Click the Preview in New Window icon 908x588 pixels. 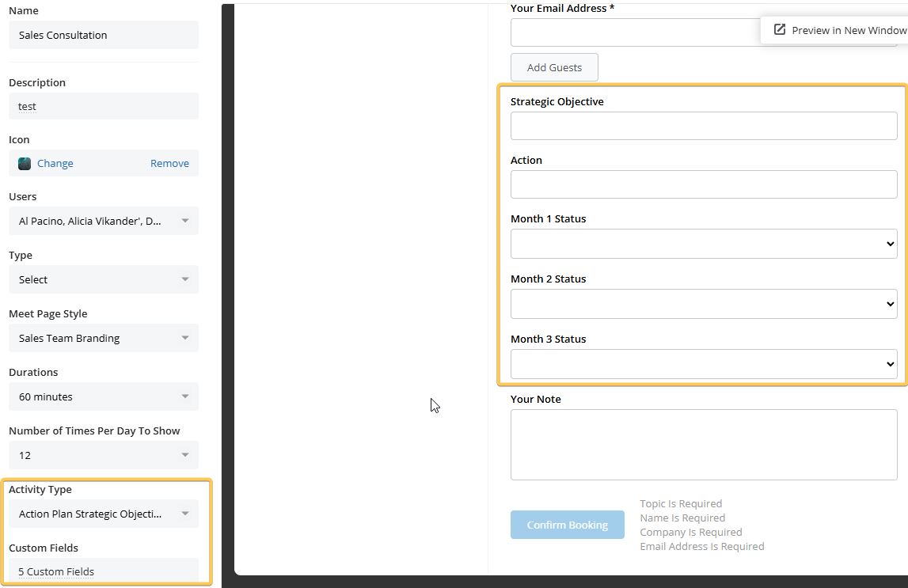pyautogui.click(x=779, y=30)
